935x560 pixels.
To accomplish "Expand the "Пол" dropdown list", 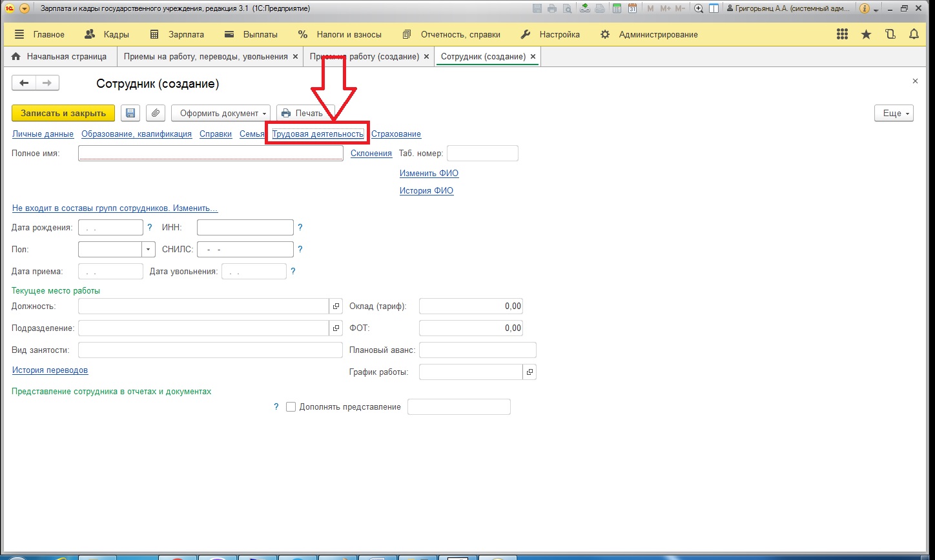I will (149, 249).
